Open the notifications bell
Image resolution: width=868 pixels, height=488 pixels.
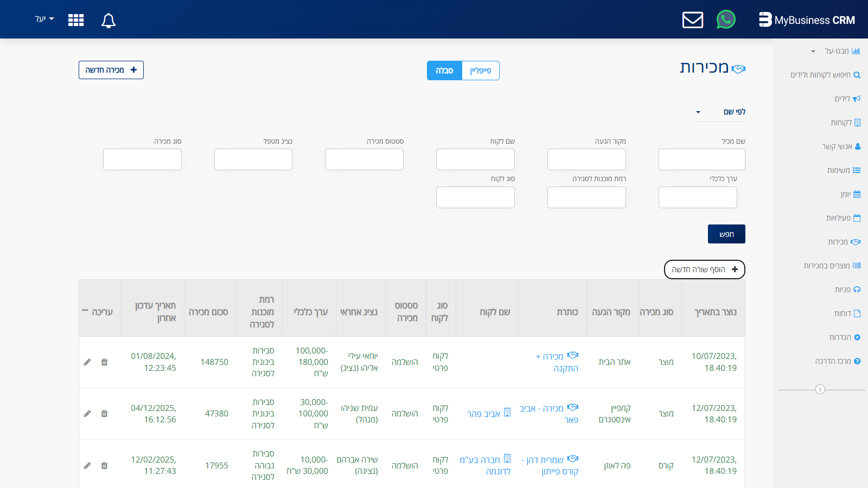coord(108,21)
